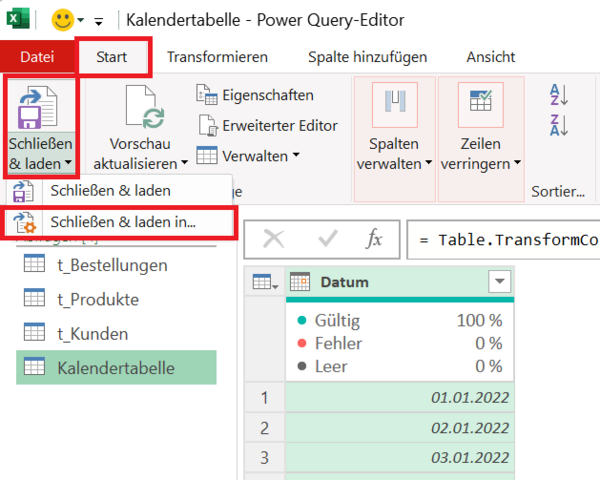Switch to the Transformieren tab
Image resolution: width=600 pixels, height=480 pixels.
pos(216,57)
